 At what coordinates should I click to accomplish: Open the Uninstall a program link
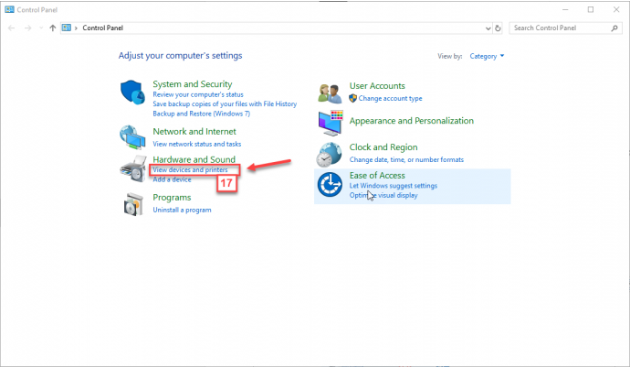pos(182,210)
